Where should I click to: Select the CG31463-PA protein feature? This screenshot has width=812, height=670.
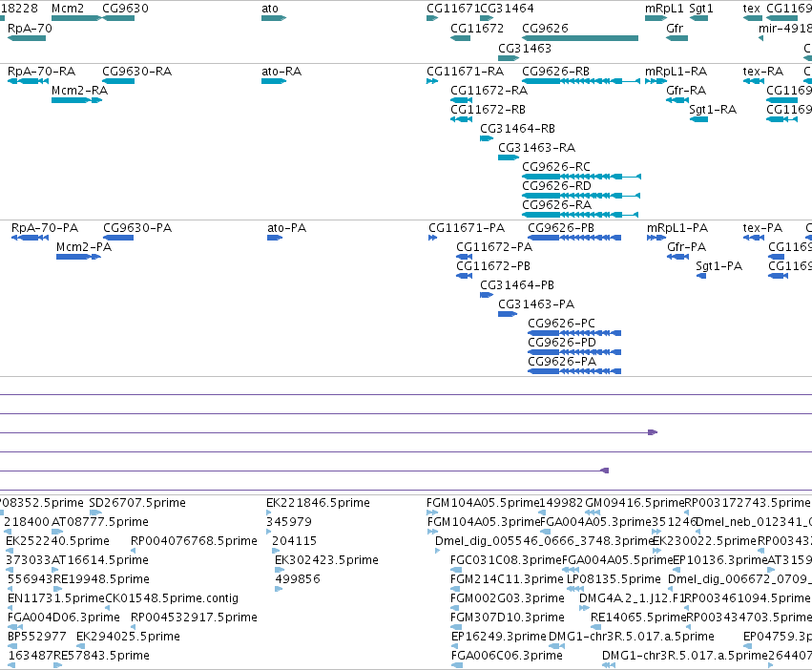click(x=508, y=314)
